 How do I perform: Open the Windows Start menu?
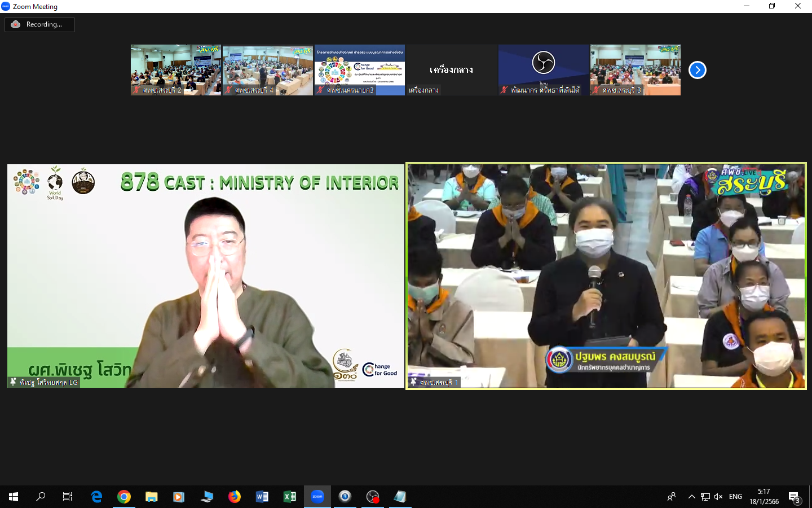click(x=14, y=497)
